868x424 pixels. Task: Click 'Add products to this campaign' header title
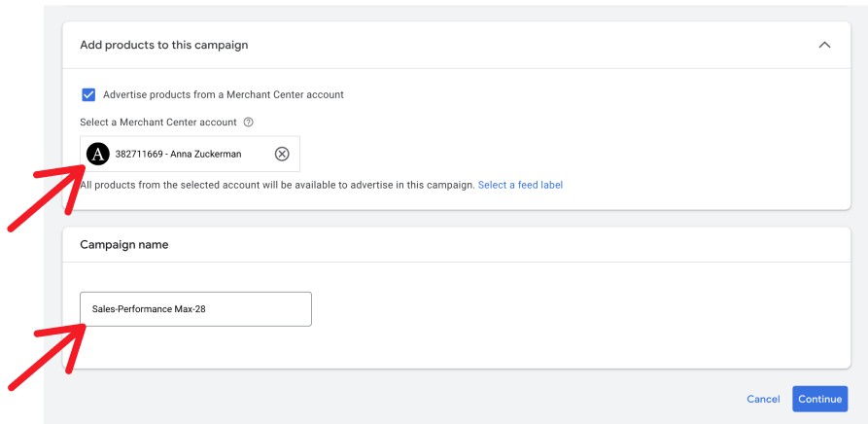tap(163, 45)
